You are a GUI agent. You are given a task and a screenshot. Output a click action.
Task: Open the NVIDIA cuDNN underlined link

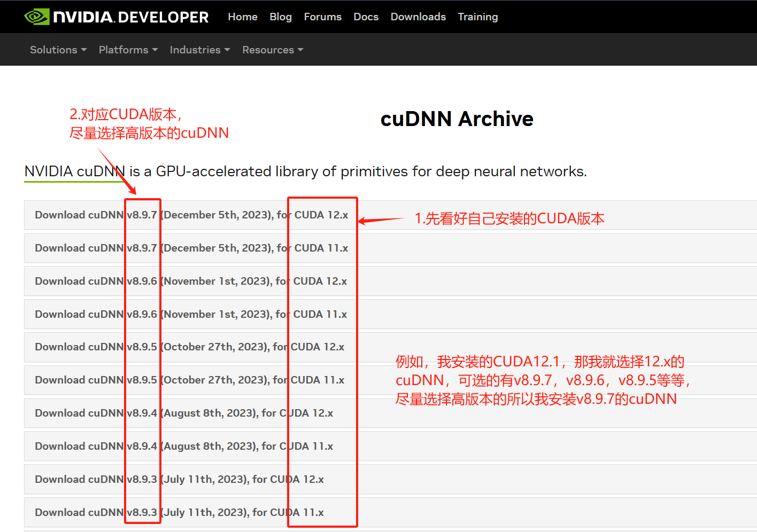(74, 171)
